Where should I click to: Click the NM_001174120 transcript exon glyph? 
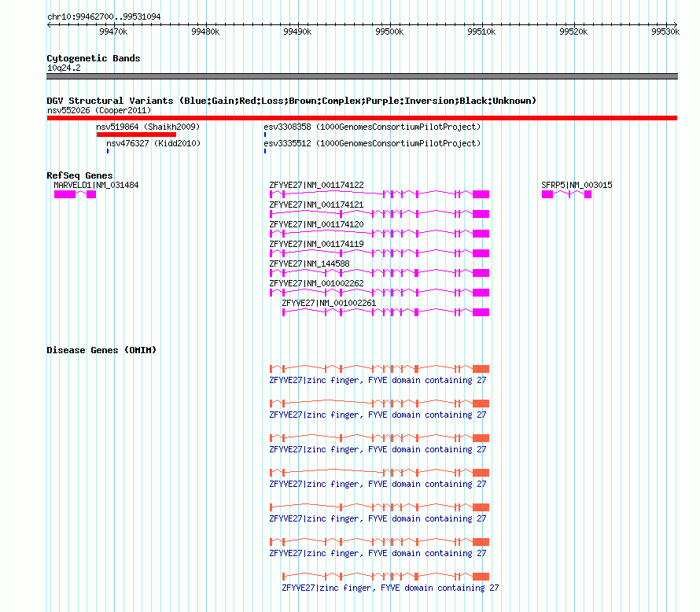point(379,234)
